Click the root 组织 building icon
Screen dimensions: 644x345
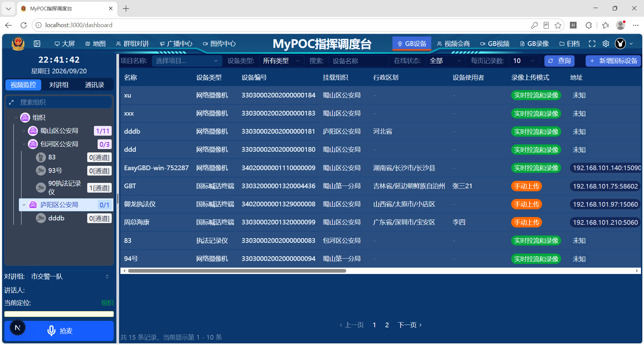point(25,118)
